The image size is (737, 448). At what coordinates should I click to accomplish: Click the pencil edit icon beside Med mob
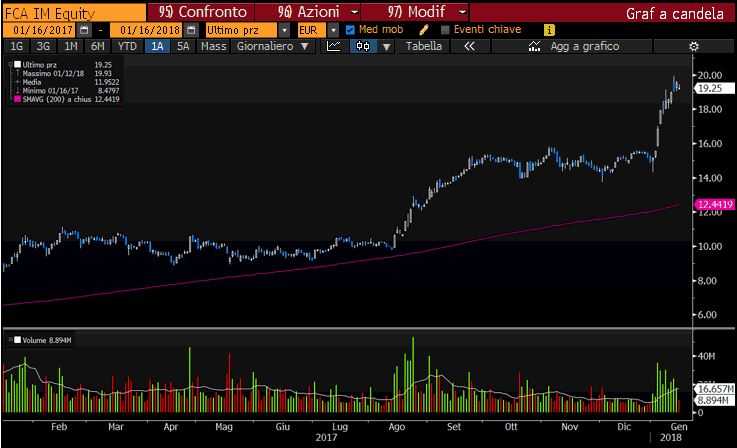pyautogui.click(x=423, y=30)
